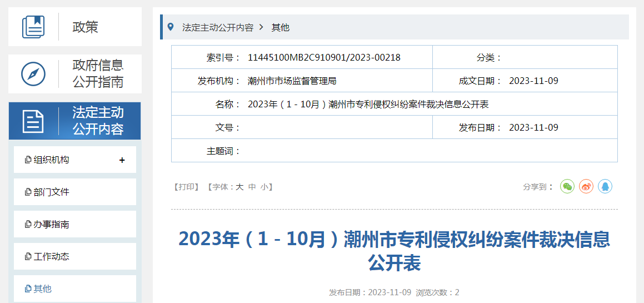Click breadcrumb link 法定主动公开内容
This screenshot has height=303, width=644.
tap(218, 28)
